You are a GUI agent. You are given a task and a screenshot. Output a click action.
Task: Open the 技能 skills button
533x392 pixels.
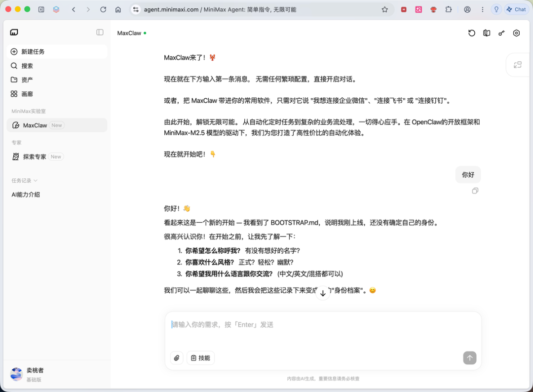(x=200, y=358)
